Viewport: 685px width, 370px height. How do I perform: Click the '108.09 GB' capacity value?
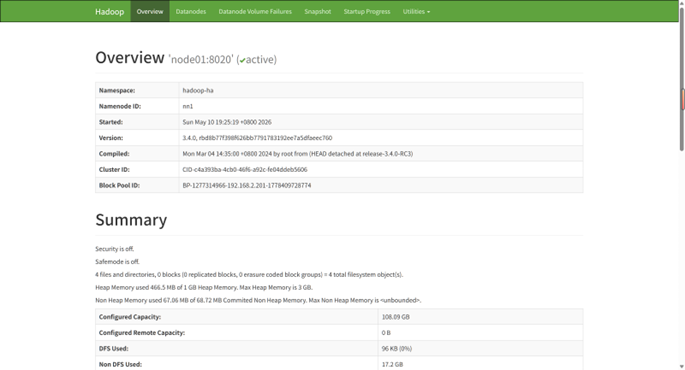click(395, 317)
